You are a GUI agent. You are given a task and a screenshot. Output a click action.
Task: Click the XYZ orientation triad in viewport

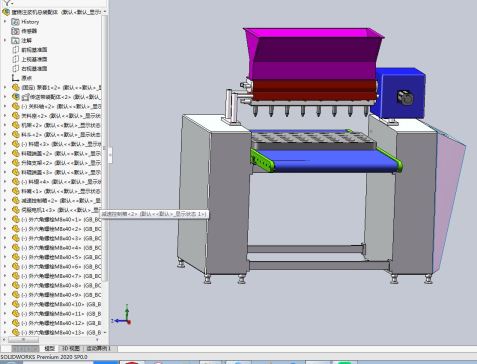tap(122, 315)
